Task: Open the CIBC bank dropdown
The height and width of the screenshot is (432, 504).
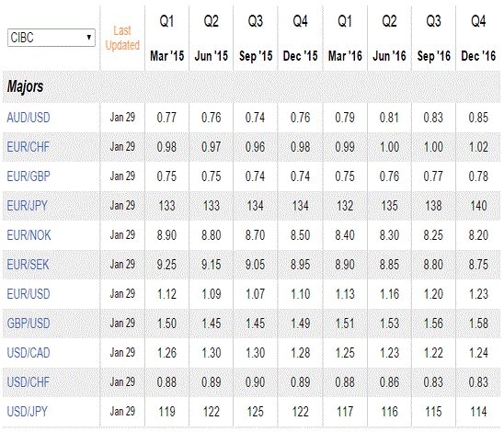Action: tap(52, 38)
